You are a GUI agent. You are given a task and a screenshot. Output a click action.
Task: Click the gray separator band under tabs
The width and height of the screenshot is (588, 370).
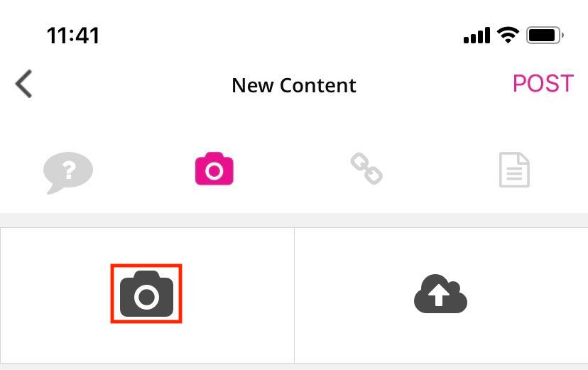(x=294, y=220)
